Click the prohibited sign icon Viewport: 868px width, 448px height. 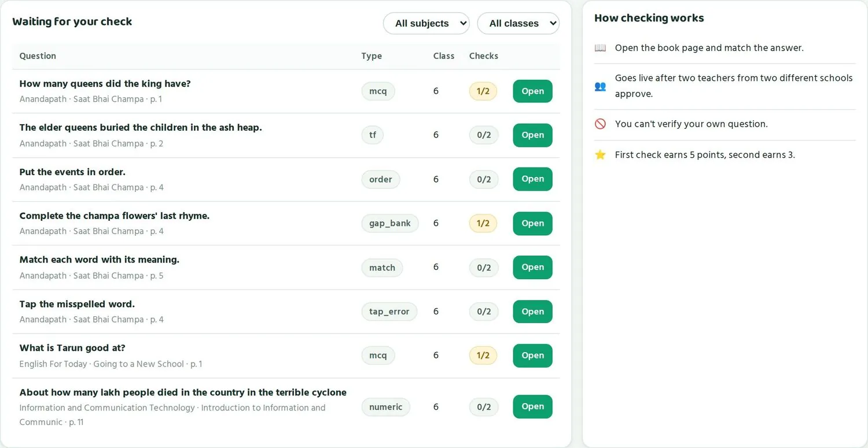pos(600,124)
